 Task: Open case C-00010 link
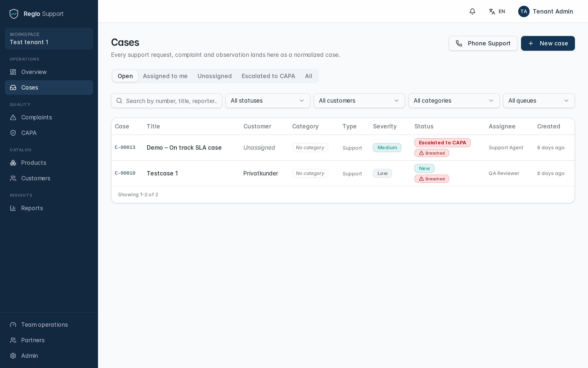point(125,173)
